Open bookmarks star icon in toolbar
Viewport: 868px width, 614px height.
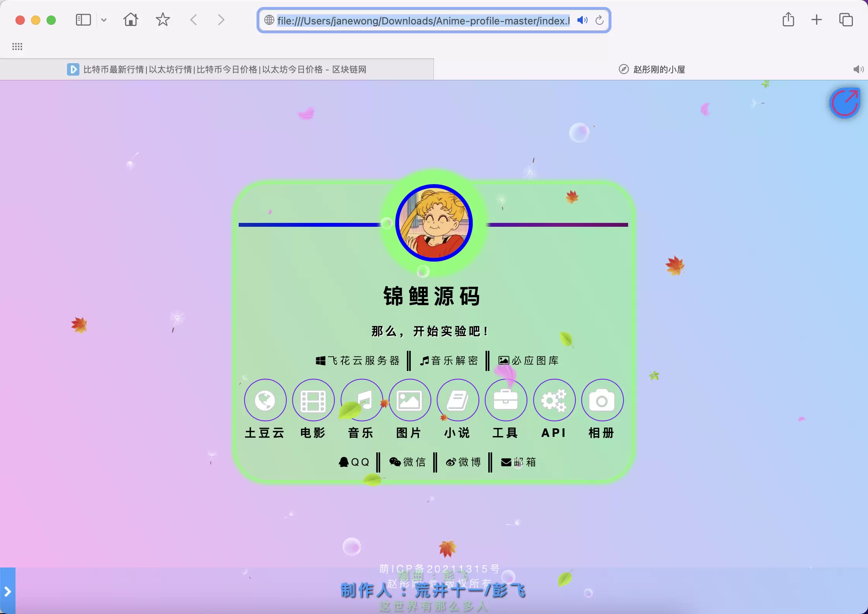coord(163,19)
